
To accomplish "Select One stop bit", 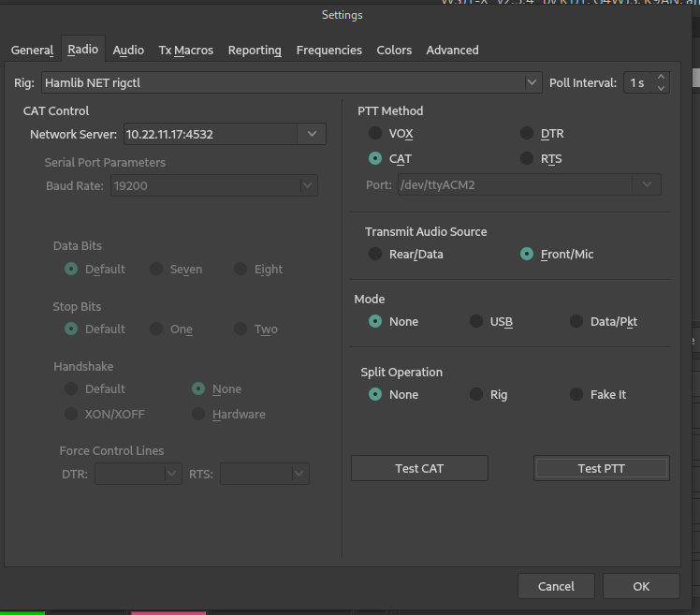I will (x=171, y=329).
